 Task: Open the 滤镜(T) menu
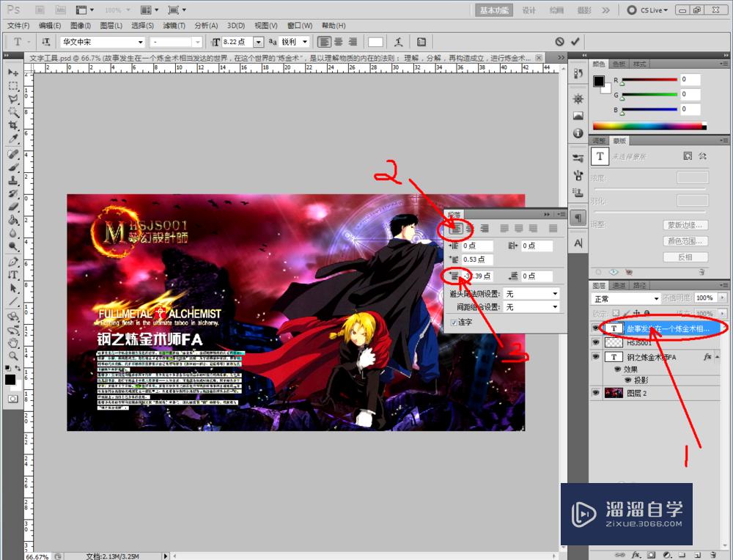click(x=174, y=26)
